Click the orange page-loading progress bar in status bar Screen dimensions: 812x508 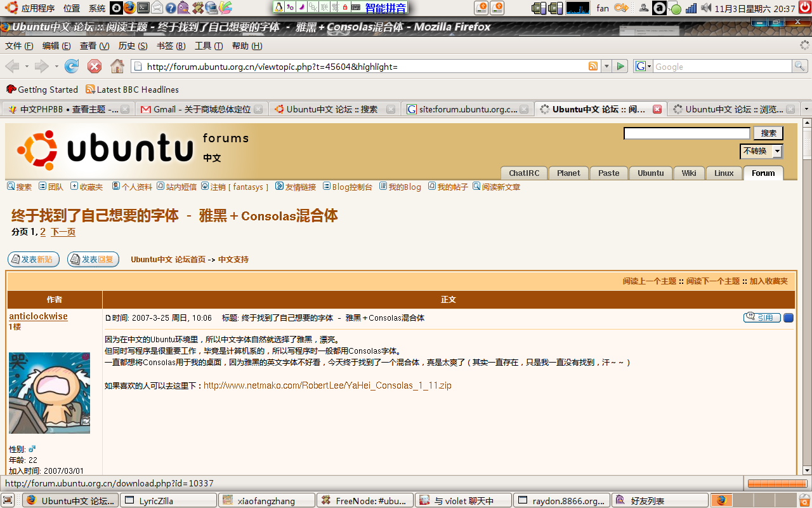(x=776, y=484)
